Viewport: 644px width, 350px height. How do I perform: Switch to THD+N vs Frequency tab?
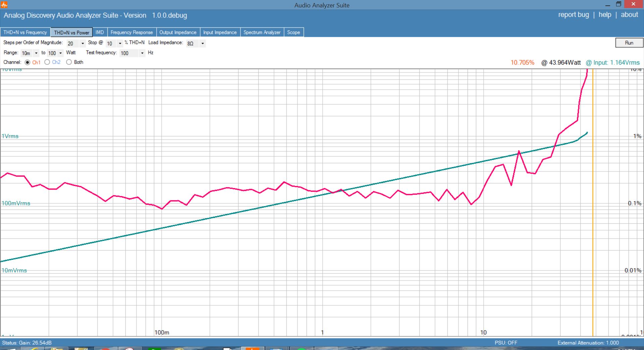pos(25,32)
